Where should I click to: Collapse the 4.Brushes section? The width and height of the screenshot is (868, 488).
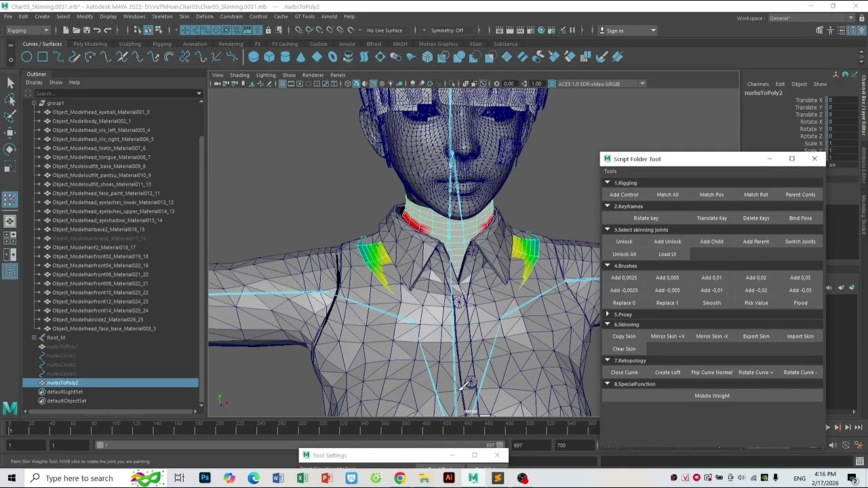(x=608, y=266)
